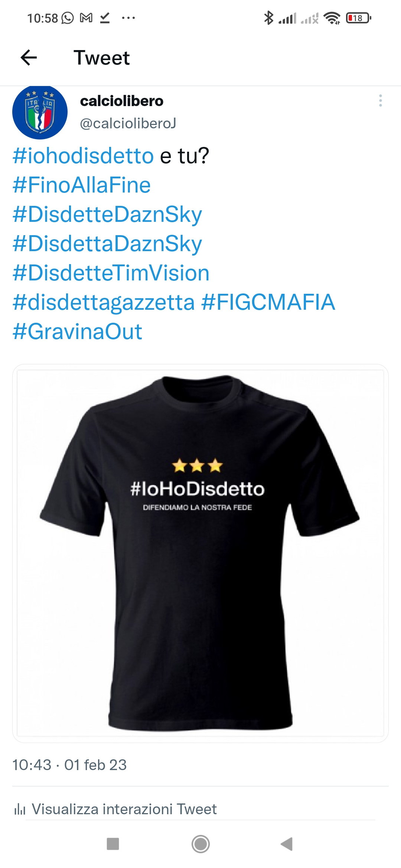View the black t-shirt image full screen
Image resolution: width=401 pixels, height=868 pixels.
point(200,553)
